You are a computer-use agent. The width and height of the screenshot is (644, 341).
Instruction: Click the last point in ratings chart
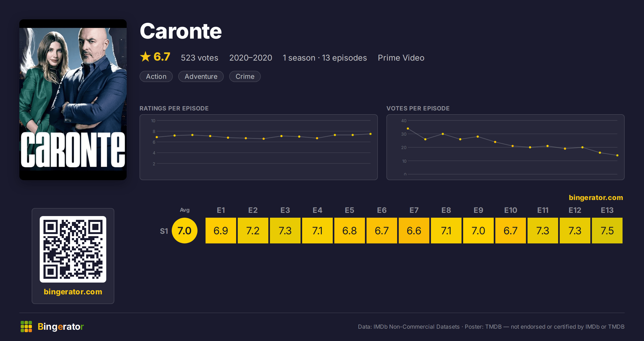point(370,134)
